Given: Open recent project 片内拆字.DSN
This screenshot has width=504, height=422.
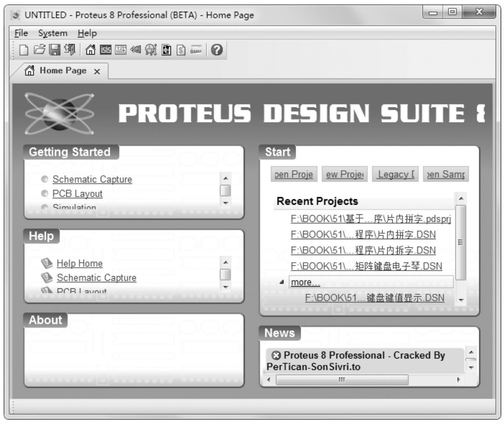Looking at the screenshot, I should [363, 251].
